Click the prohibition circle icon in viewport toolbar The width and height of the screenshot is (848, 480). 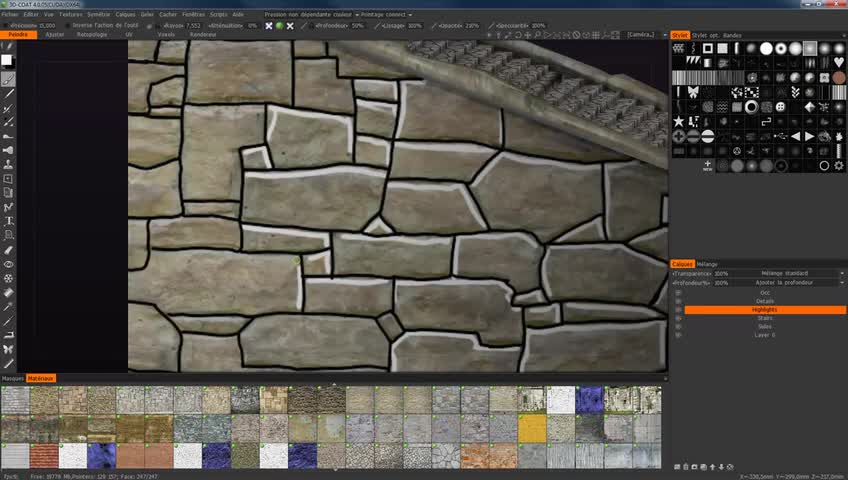[x=577, y=35]
